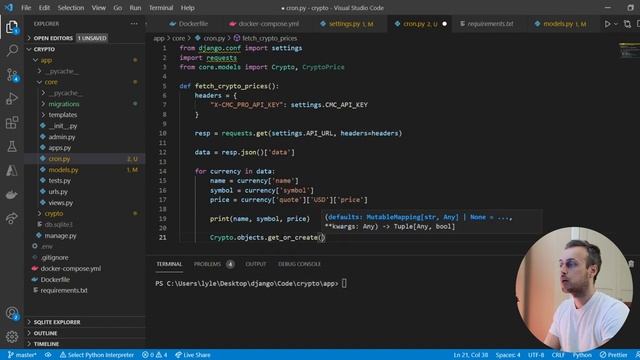Image resolution: width=640 pixels, height=360 pixels.
Task: Open admin.py in the explorer
Action: click(x=62, y=137)
